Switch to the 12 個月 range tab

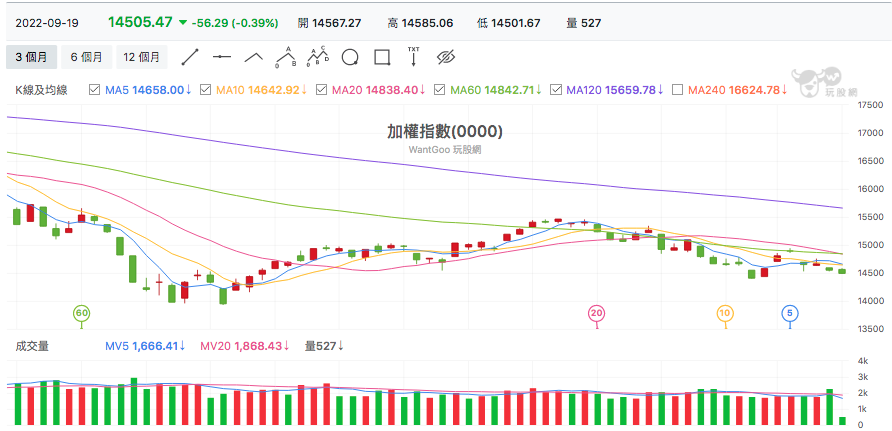142,57
